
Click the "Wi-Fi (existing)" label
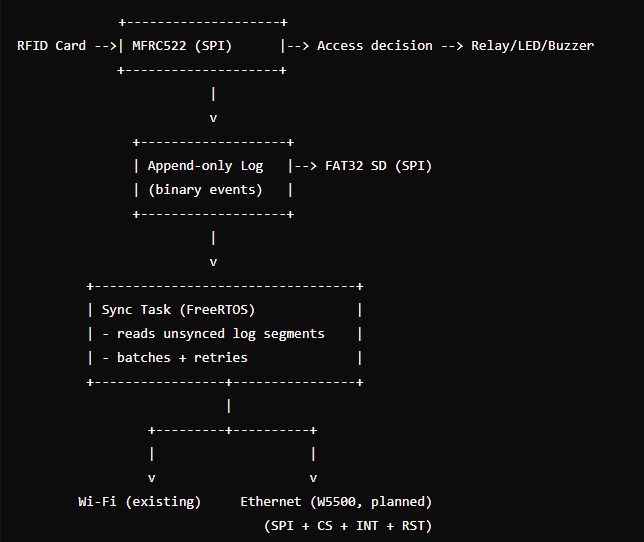click(x=140, y=501)
